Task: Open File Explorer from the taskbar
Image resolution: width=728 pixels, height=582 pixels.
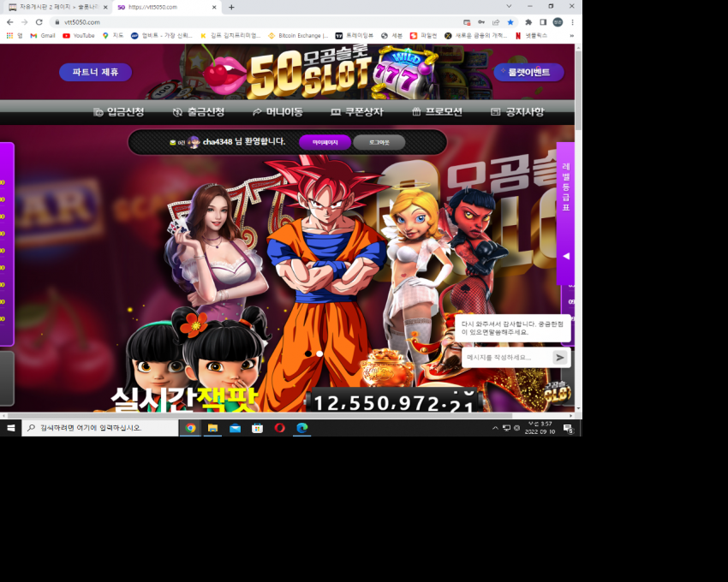Action: tap(212, 428)
